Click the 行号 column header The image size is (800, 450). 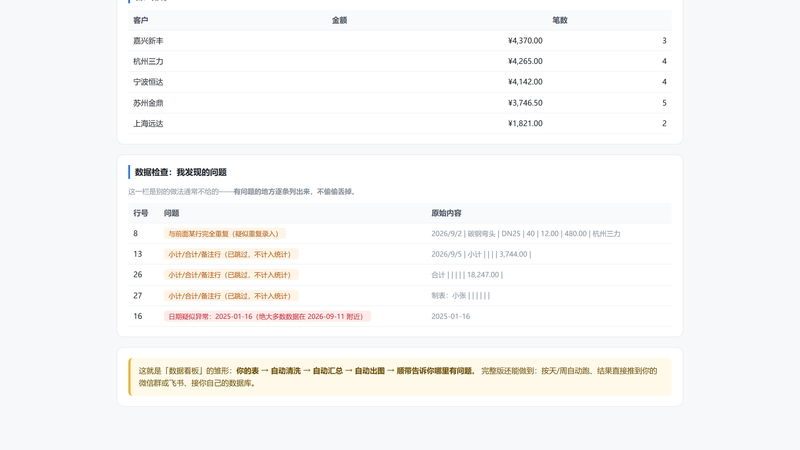pos(140,213)
